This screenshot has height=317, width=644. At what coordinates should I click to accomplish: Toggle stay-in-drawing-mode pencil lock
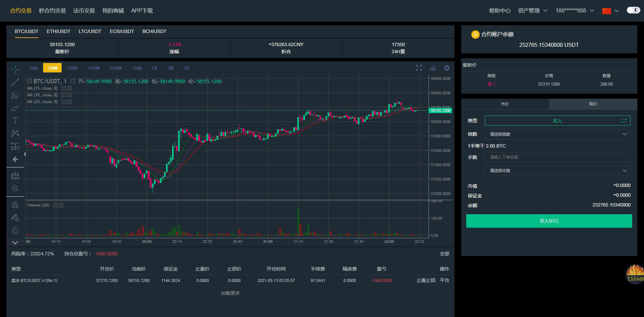[x=15, y=218]
